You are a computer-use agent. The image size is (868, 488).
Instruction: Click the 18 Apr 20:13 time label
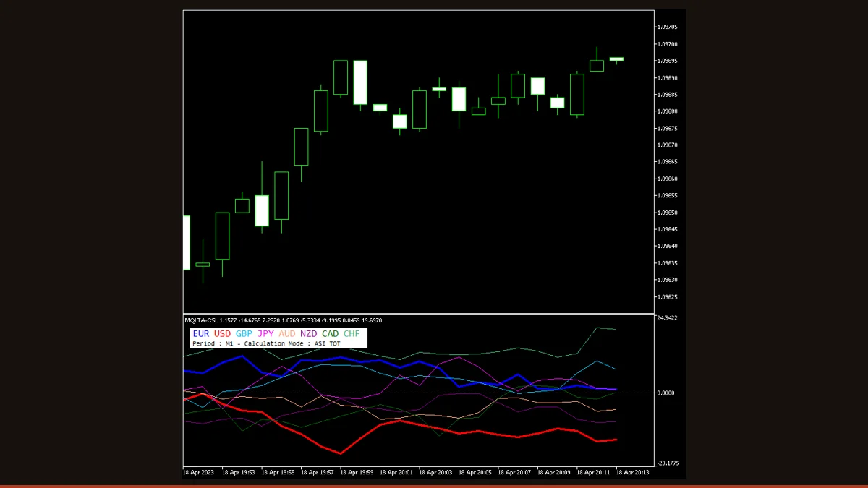pyautogui.click(x=632, y=472)
